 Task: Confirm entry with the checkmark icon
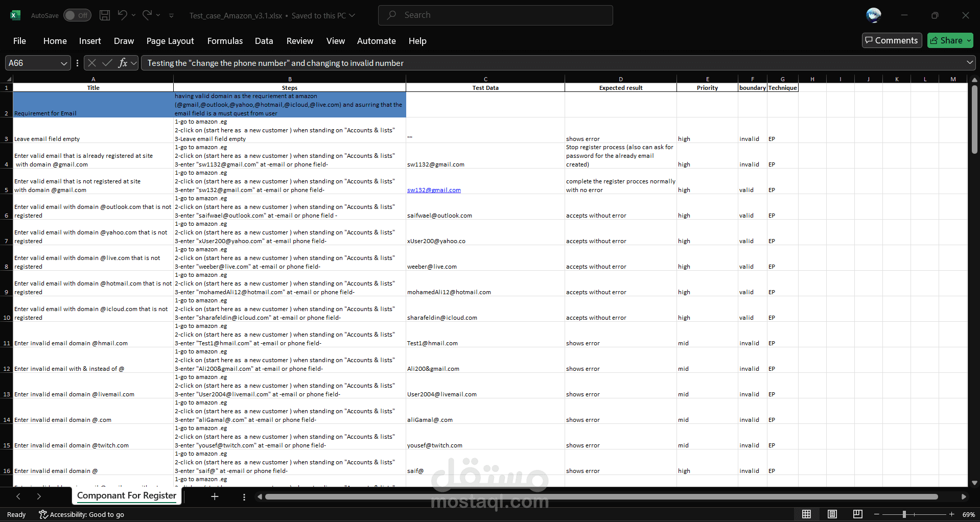point(107,63)
